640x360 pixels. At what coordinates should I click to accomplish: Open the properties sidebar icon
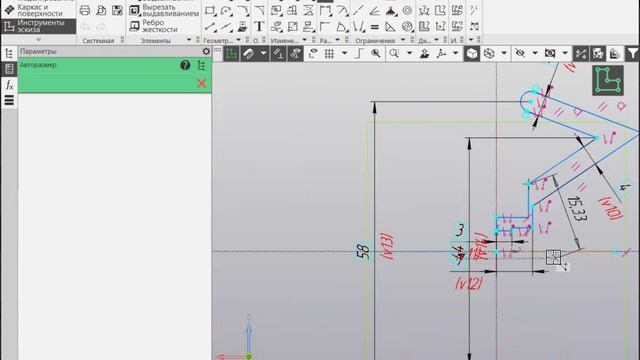9,69
